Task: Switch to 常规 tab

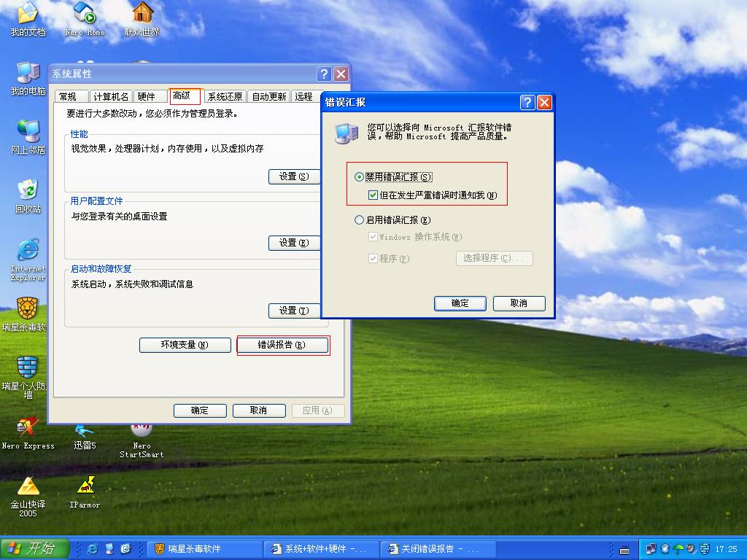Action: 71,97
